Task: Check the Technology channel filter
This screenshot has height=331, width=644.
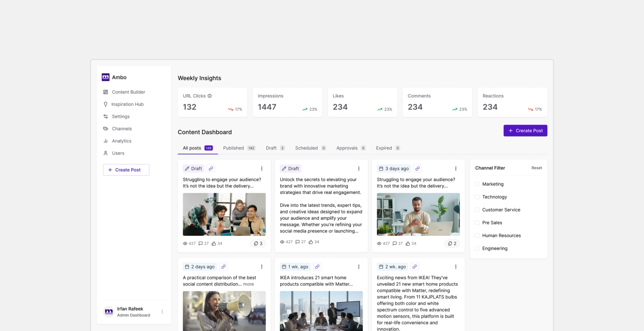Action: click(477, 197)
